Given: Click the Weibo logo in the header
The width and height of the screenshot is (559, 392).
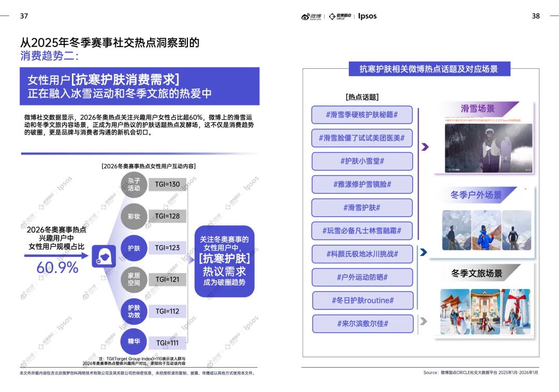Looking at the screenshot, I should tap(311, 17).
